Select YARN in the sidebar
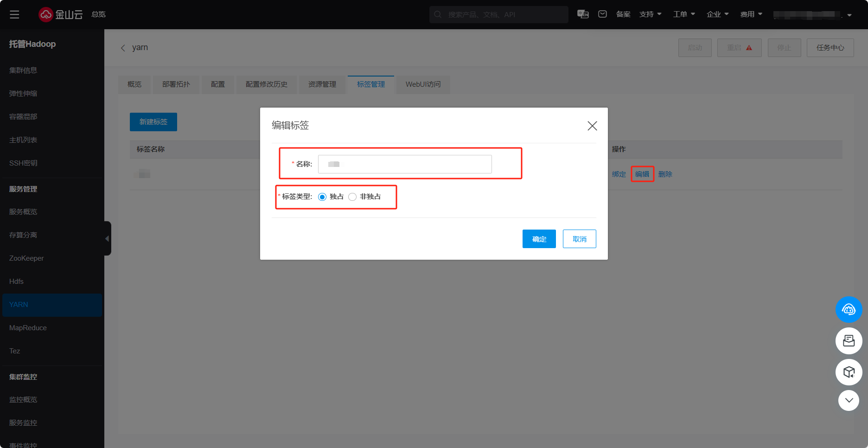This screenshot has height=448, width=868. 52,305
